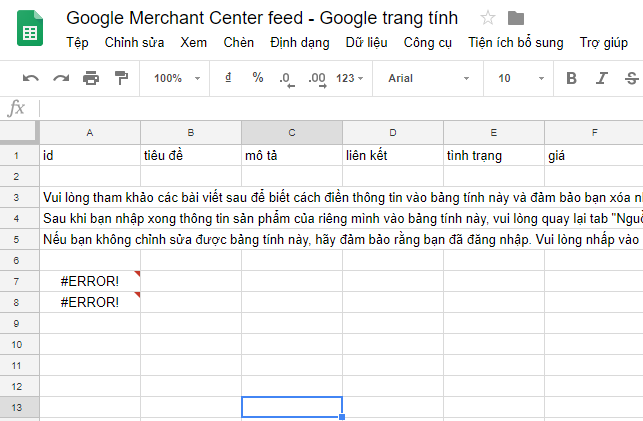This screenshot has width=643, height=421.
Task: Toggle italic formatting
Action: [601, 78]
